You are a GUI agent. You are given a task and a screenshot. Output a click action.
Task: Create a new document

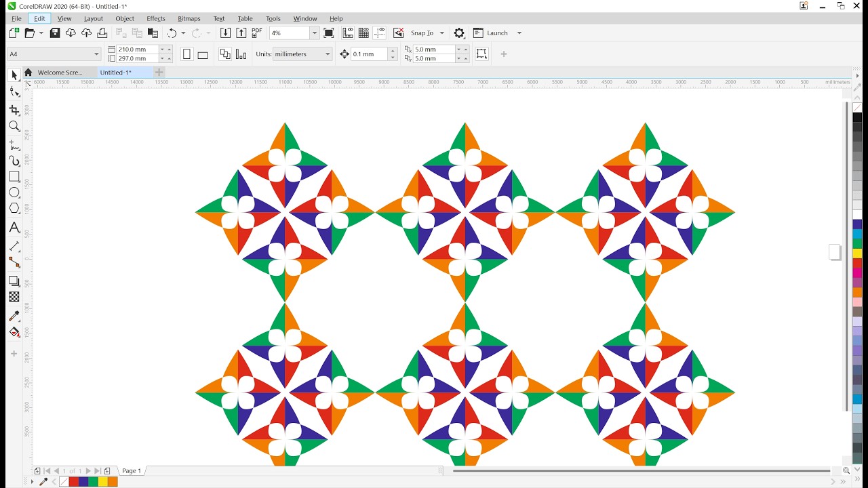click(14, 33)
